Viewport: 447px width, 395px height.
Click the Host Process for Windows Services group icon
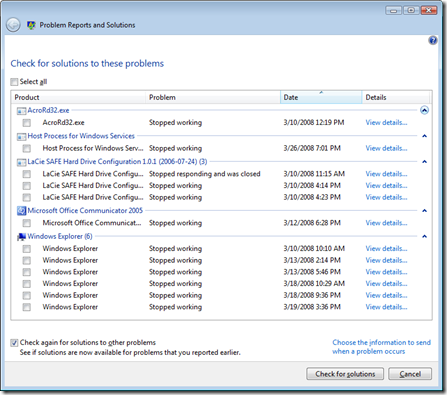coord(21,136)
